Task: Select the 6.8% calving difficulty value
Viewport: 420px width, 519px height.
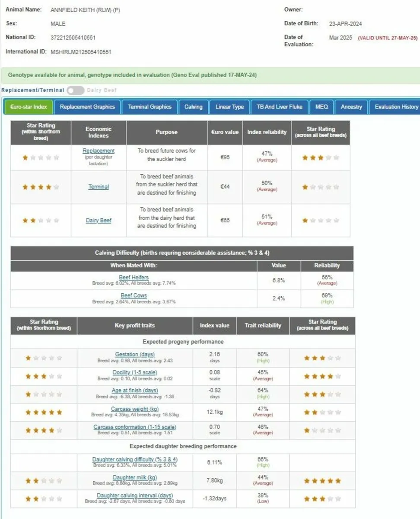Action: click(x=279, y=280)
